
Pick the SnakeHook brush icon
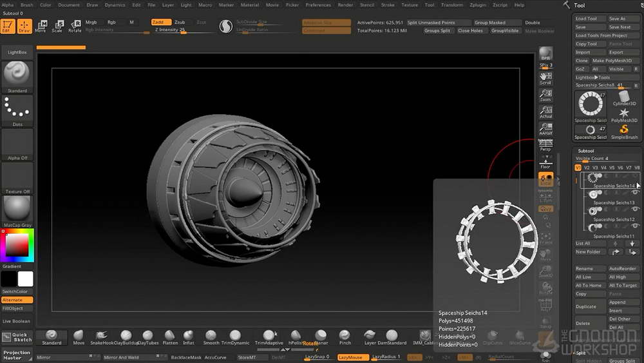(x=101, y=337)
